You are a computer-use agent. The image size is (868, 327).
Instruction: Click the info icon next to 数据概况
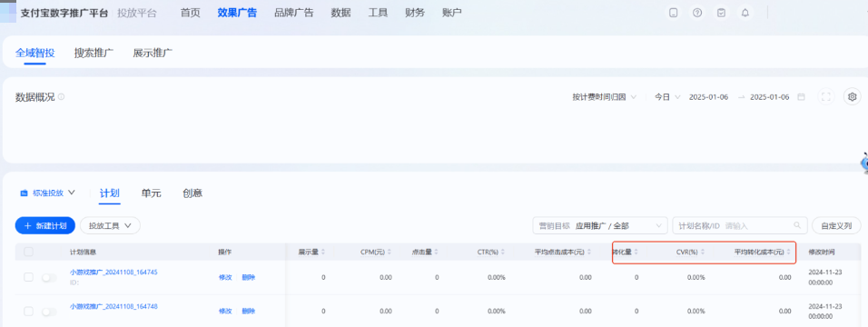point(62,97)
